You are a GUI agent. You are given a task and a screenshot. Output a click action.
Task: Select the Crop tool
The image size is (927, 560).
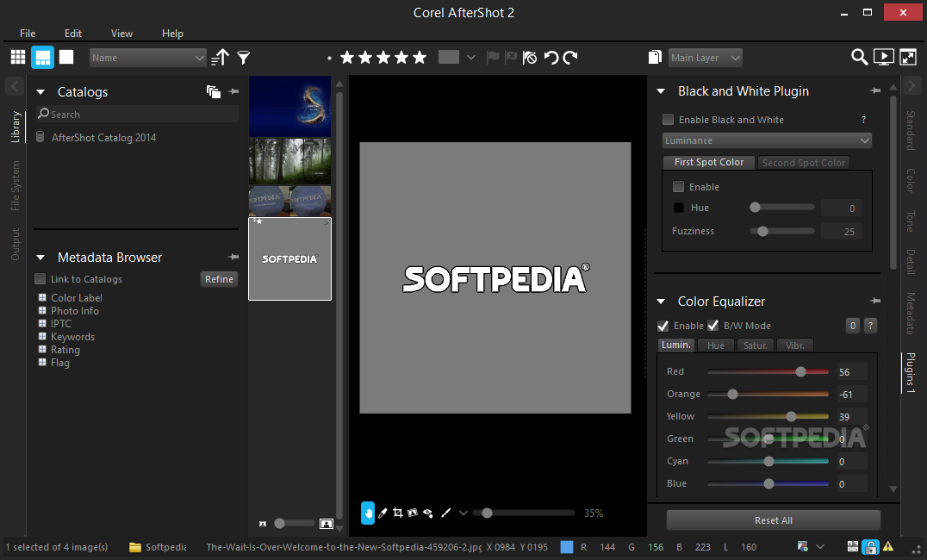(398, 513)
